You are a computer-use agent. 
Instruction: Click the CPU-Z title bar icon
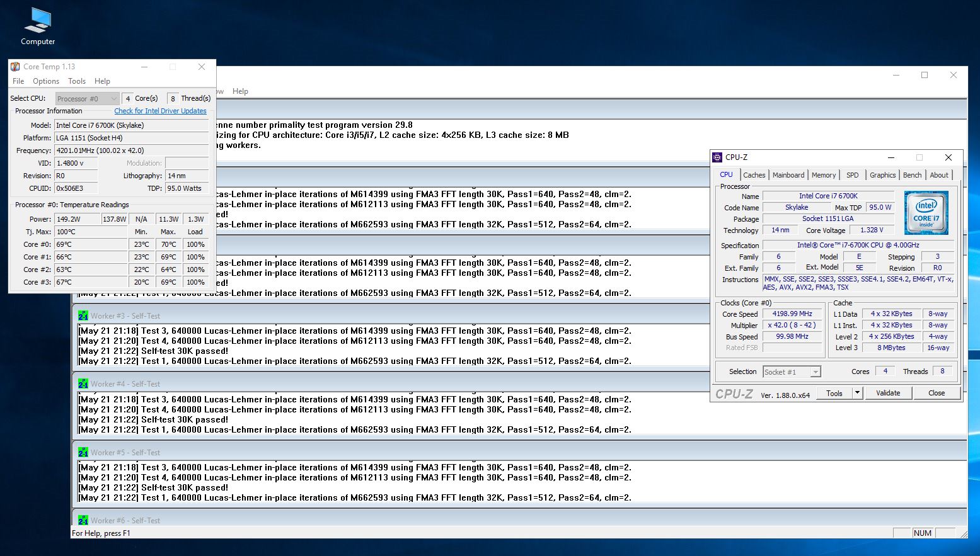[717, 157]
